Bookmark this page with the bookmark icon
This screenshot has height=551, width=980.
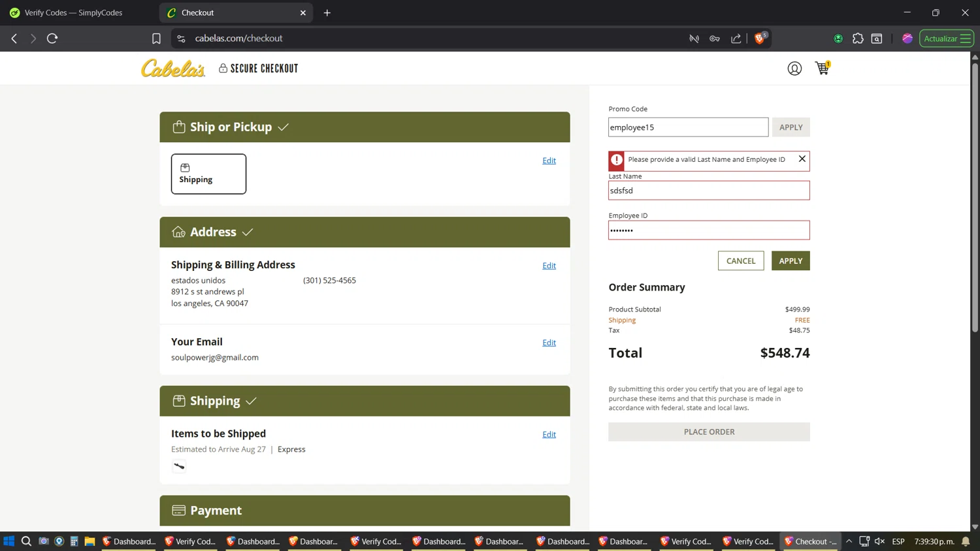(x=156, y=39)
